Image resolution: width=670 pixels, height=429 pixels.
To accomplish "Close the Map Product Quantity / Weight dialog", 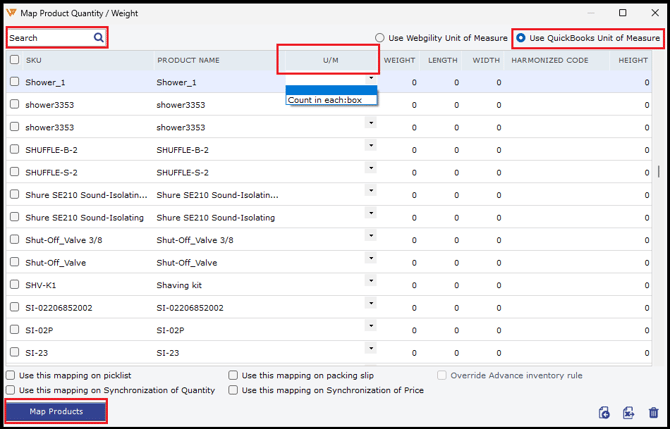I will pos(652,12).
